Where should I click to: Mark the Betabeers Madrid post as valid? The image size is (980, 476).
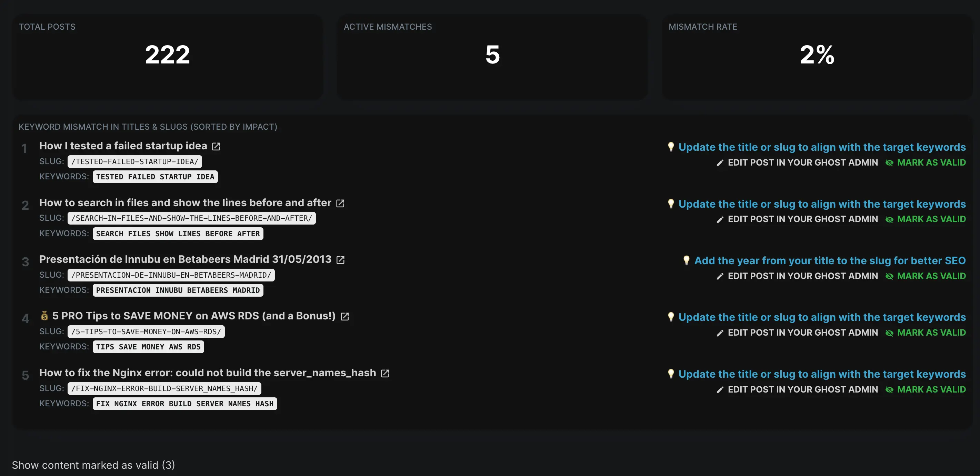coord(932,276)
